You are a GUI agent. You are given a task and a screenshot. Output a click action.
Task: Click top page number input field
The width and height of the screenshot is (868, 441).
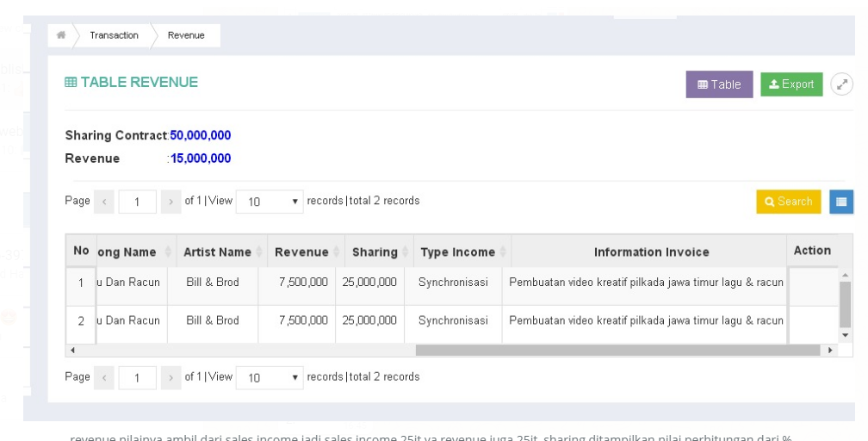coord(137,202)
